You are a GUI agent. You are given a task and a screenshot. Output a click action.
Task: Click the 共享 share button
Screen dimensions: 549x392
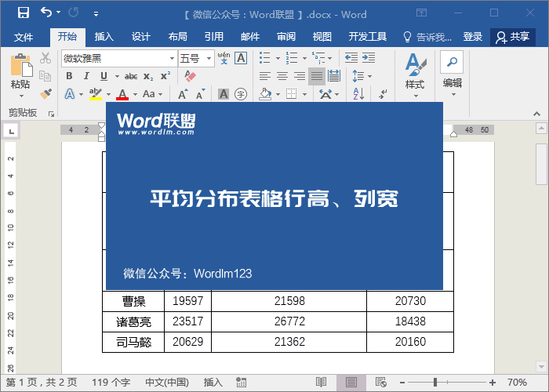pos(513,37)
